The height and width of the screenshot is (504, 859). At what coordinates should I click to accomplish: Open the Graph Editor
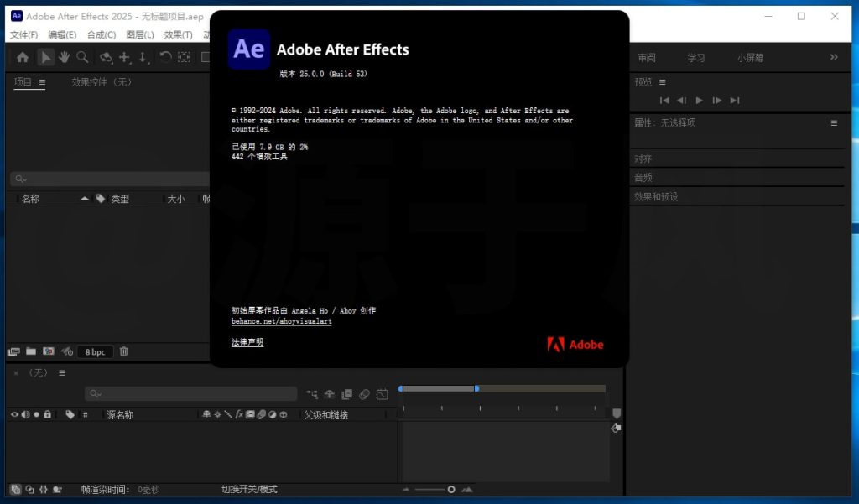point(383,394)
